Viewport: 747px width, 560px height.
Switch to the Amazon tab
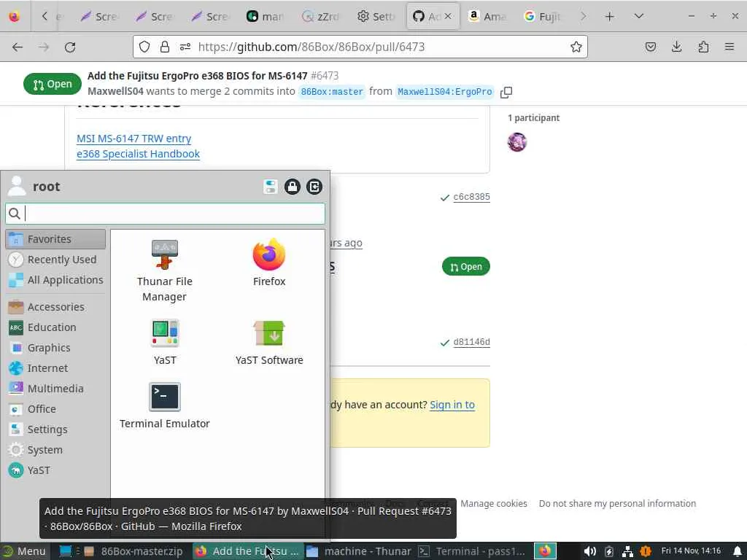pos(487,17)
